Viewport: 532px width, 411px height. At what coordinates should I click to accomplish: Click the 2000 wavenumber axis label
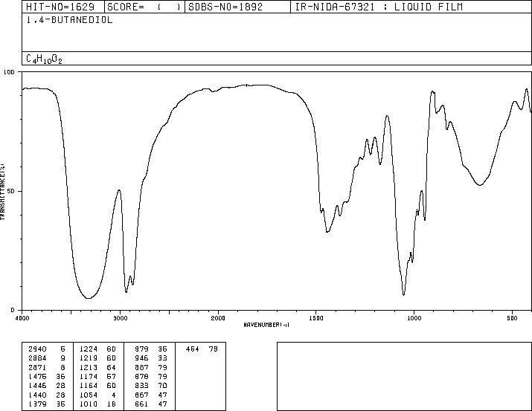click(x=218, y=318)
